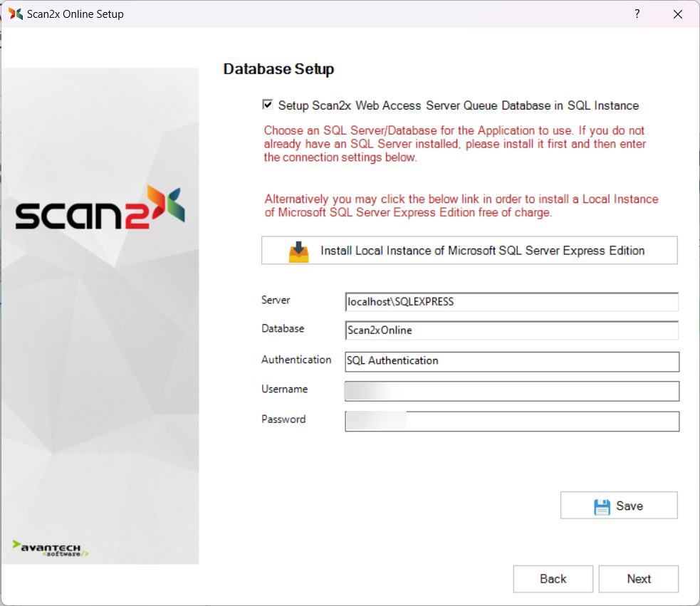700x606 pixels.
Task: Click the 'Setup Scan2x Web Access Server Queue Database' label
Action: click(458, 106)
